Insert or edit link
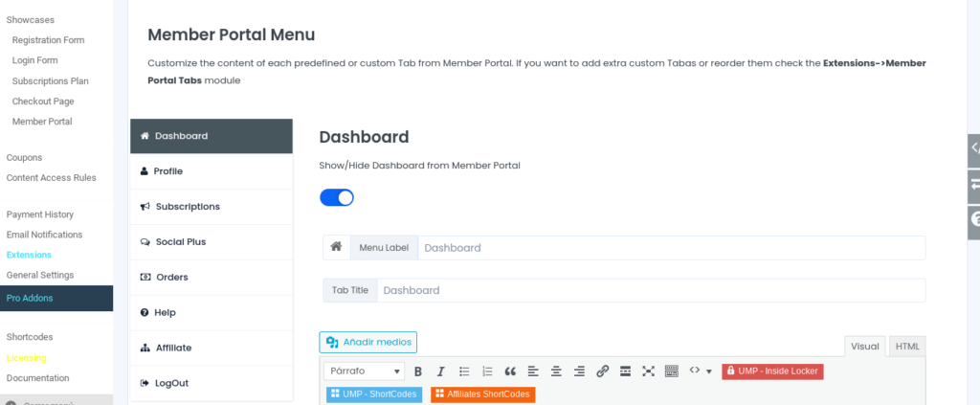Image resolution: width=980 pixels, height=405 pixels. (x=603, y=371)
